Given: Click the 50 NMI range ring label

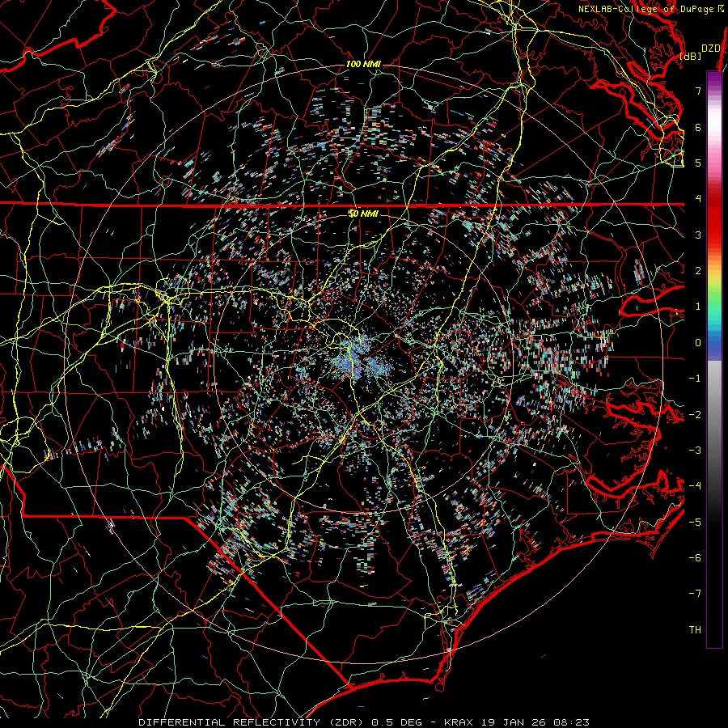Looking at the screenshot, I should [x=363, y=214].
